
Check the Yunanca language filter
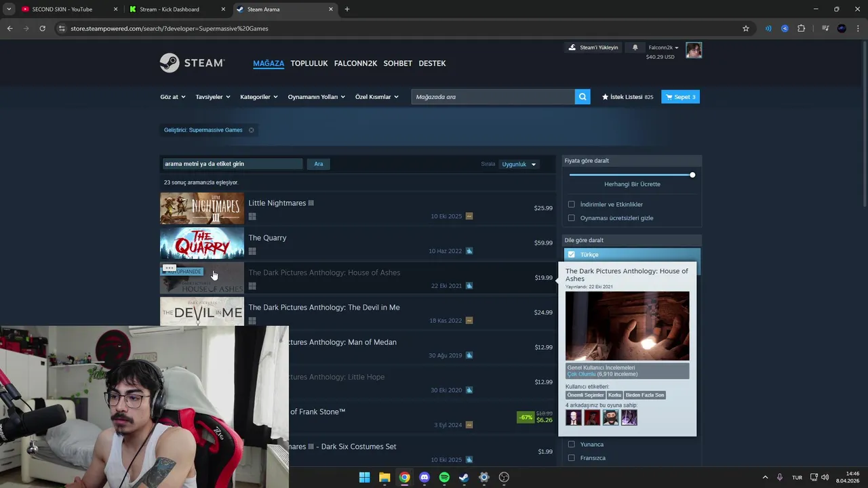[x=572, y=444]
